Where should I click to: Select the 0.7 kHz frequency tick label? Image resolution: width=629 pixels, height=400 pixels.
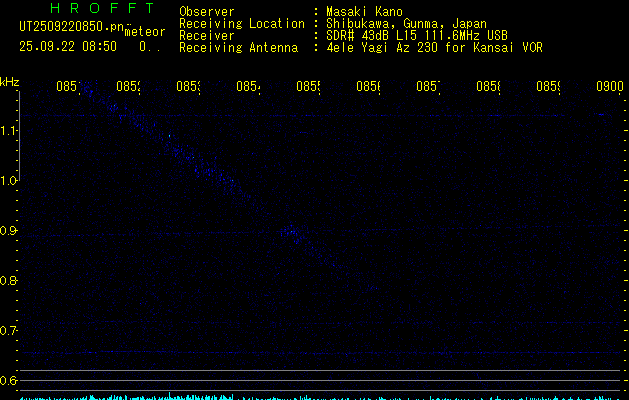[10, 331]
